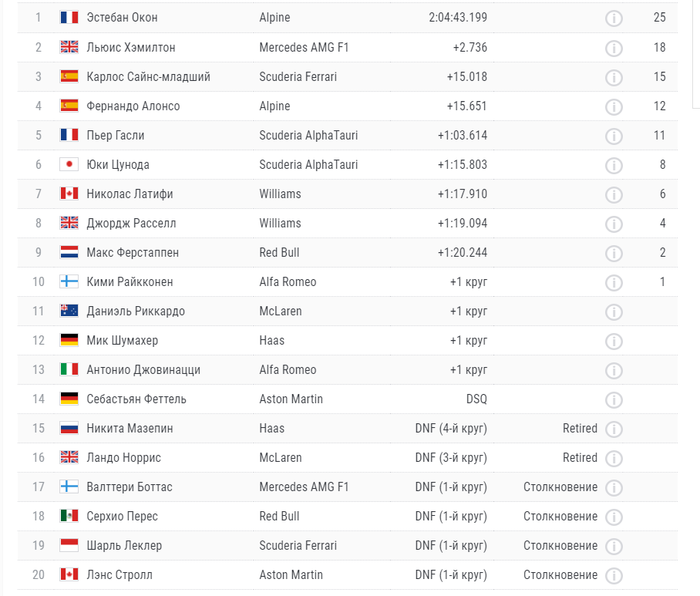This screenshot has width=700, height=596.
Task: Click the Dutch flag for Макс Ферстаппен
Action: (x=69, y=253)
